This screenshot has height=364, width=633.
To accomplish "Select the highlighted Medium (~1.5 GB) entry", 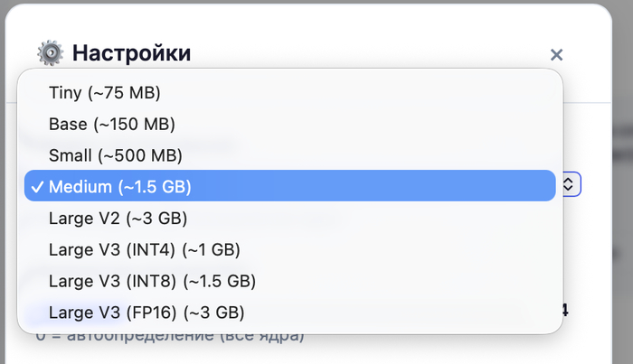I will click(120, 186).
